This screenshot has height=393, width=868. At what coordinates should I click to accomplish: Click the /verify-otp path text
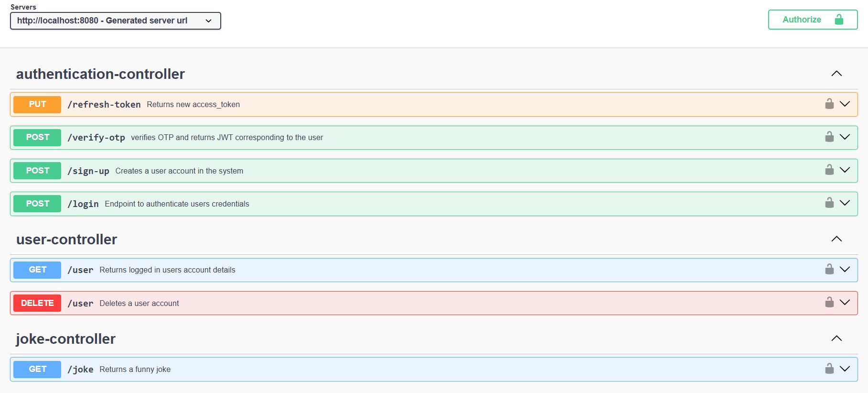(x=96, y=138)
